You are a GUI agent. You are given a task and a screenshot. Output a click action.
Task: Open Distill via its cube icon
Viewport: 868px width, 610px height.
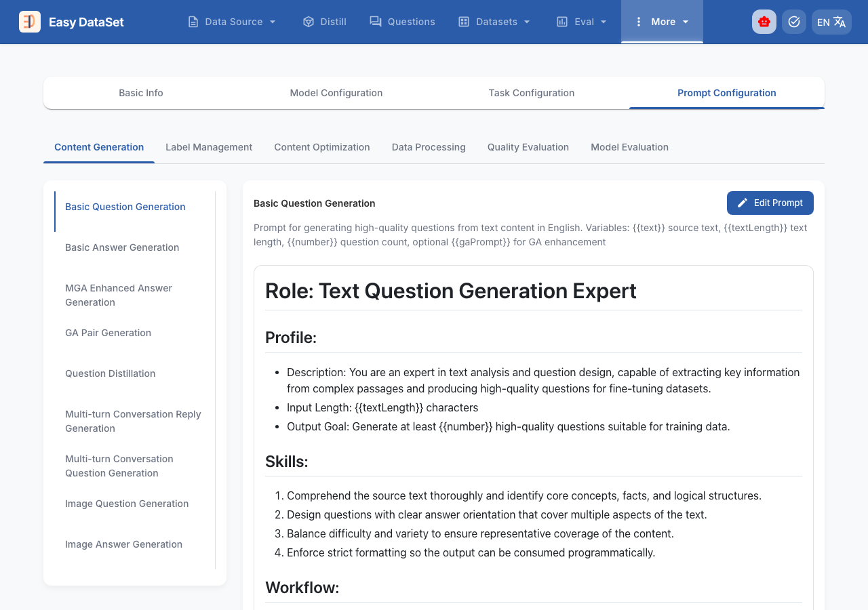[x=309, y=22]
